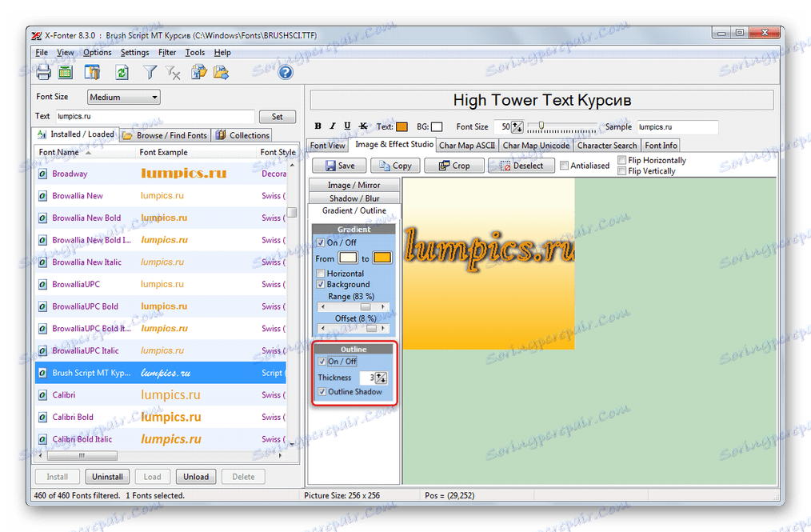The width and height of the screenshot is (811, 532).
Task: Open the Options menu
Action: (x=98, y=52)
